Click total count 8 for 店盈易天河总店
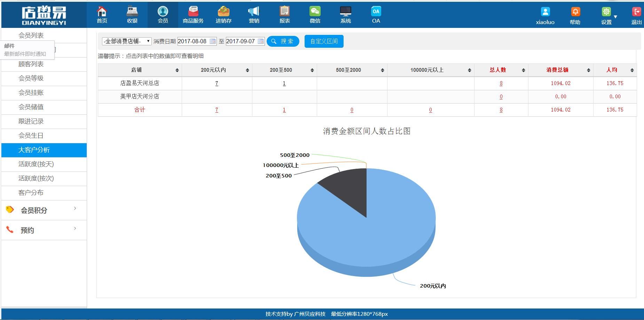 click(x=501, y=83)
